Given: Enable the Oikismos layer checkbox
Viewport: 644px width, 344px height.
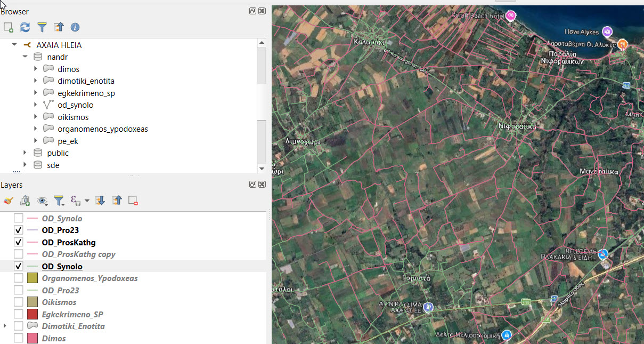Looking at the screenshot, I should click(19, 302).
